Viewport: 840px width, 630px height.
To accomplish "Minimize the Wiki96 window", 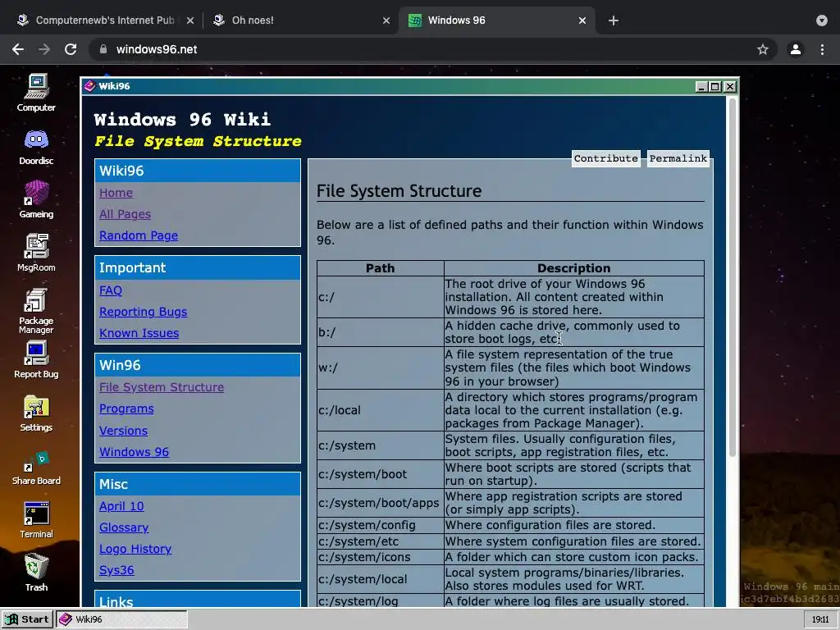I will pos(701,87).
